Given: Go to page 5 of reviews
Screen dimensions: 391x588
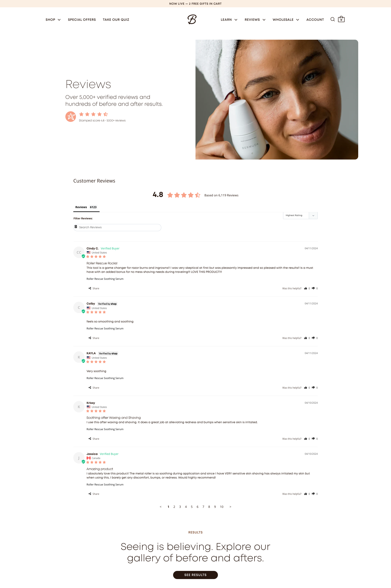Looking at the screenshot, I should pyautogui.click(x=192, y=507).
